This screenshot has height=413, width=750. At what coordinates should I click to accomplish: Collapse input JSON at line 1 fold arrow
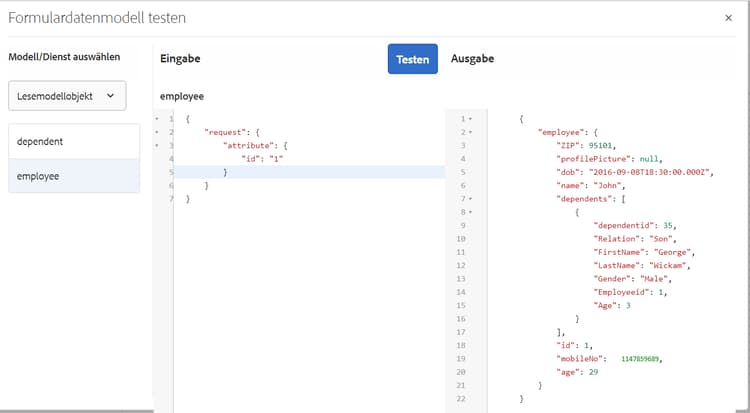pyautogui.click(x=156, y=119)
